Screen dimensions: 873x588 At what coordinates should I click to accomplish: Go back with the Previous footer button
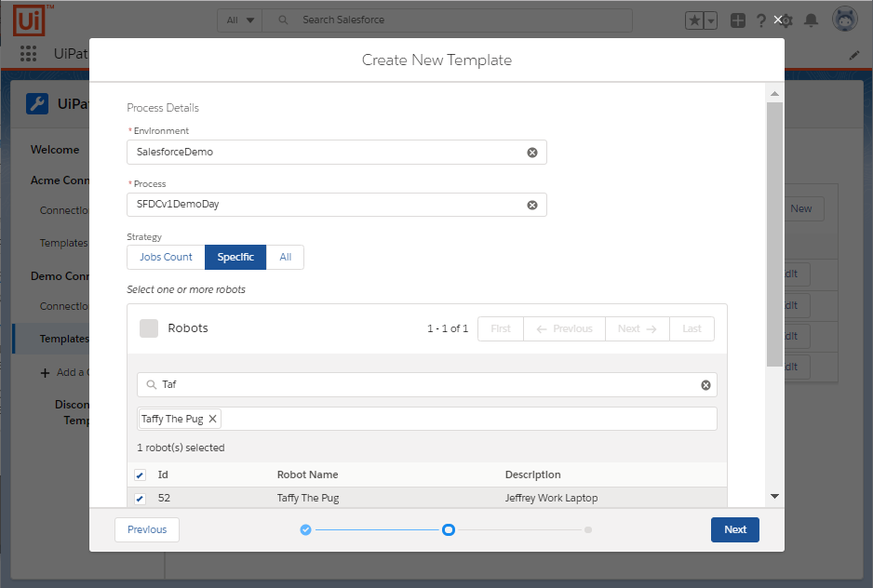147,529
